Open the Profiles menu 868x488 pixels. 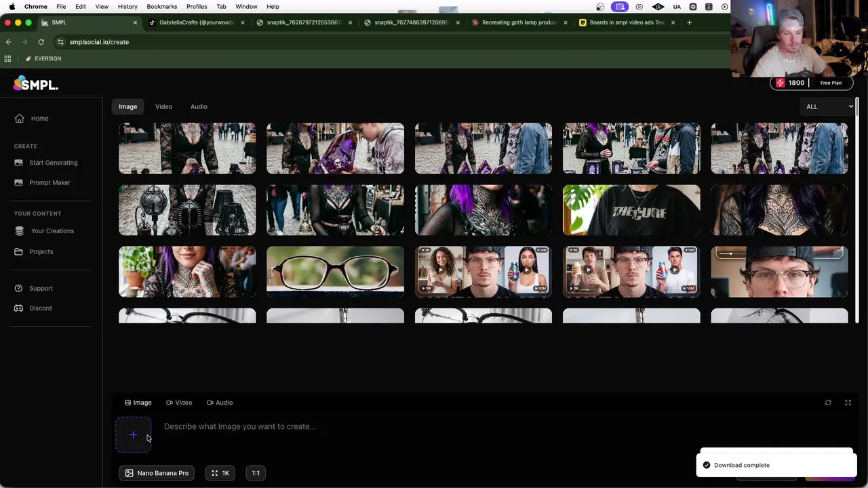point(197,7)
